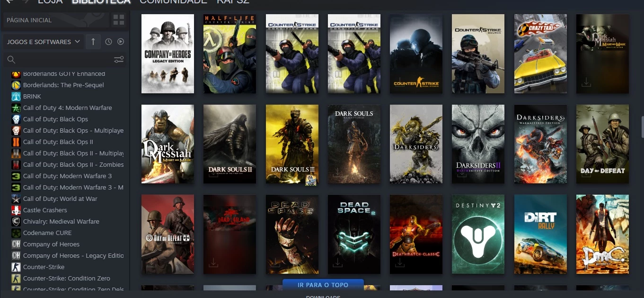
Task: Open advanced filters in the search bar
Action: click(x=119, y=60)
